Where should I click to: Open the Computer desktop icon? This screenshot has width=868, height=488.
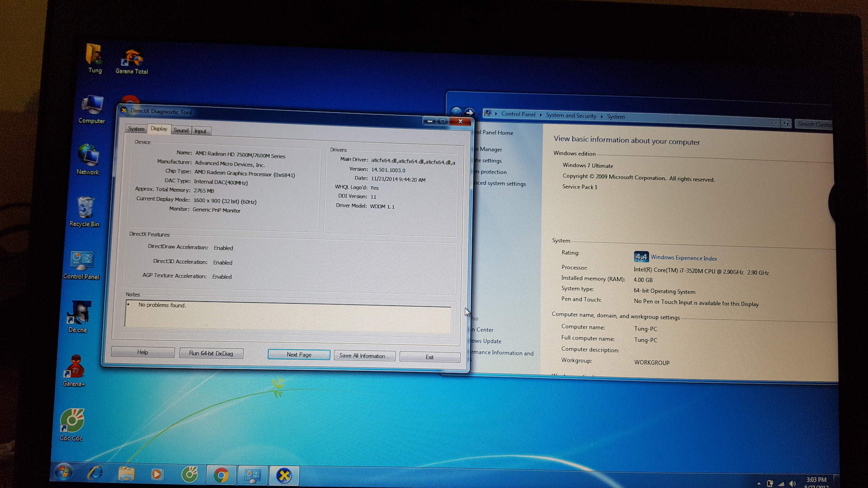click(92, 109)
